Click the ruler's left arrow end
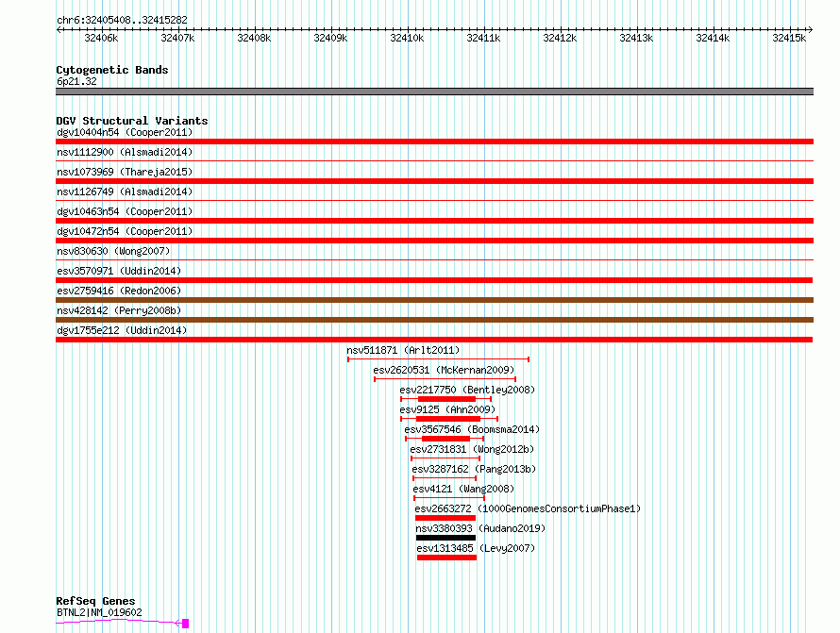Image resolution: width=840 pixels, height=633 pixels. [x=59, y=29]
